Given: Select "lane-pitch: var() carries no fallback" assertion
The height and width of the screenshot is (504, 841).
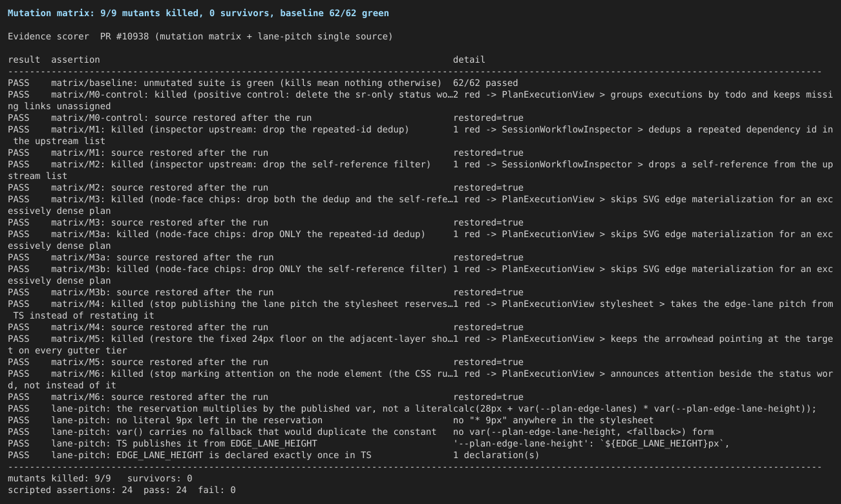Looking at the screenshot, I should (x=244, y=432).
